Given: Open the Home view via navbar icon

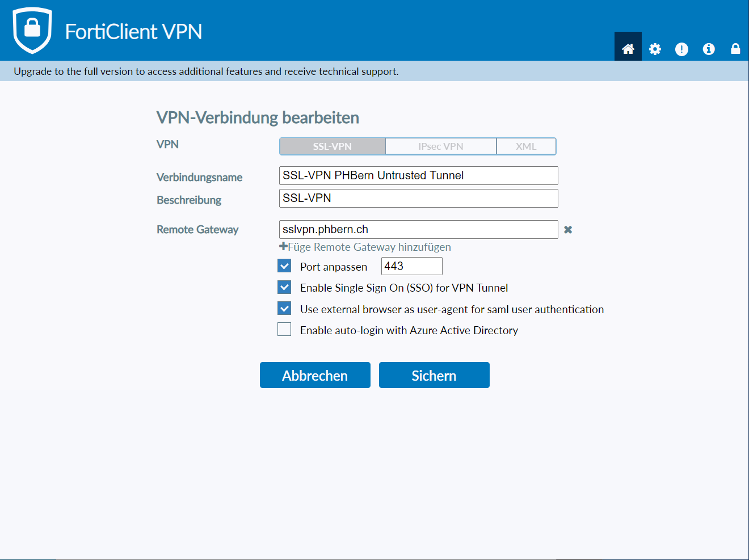Looking at the screenshot, I should 628,48.
